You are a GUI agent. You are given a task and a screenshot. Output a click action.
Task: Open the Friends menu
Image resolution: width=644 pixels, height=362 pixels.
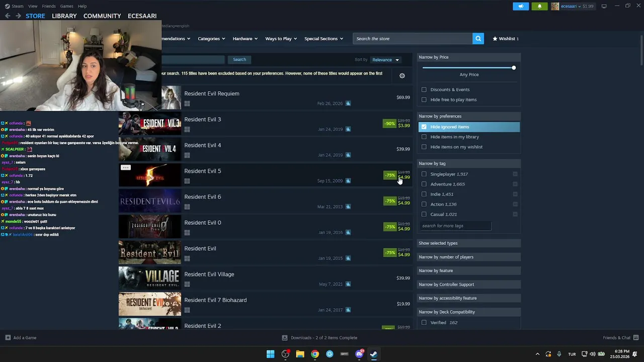(49, 6)
